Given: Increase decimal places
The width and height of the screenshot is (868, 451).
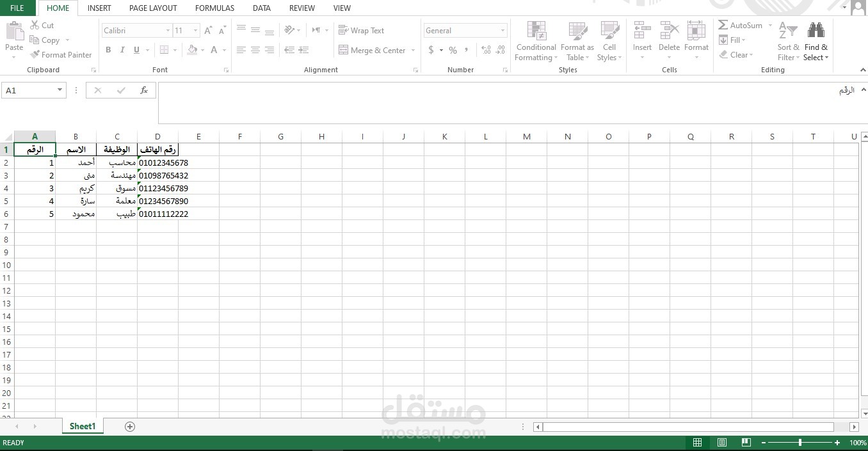Looking at the screenshot, I should 485,50.
